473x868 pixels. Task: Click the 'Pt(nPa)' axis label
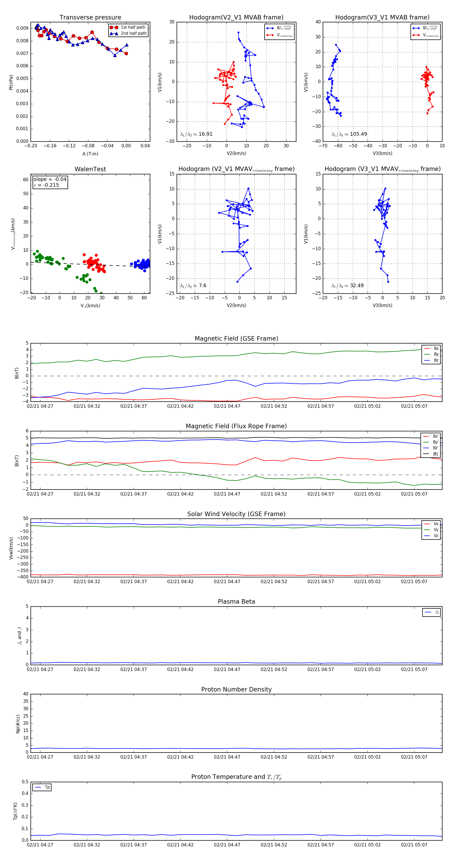tap(11, 82)
